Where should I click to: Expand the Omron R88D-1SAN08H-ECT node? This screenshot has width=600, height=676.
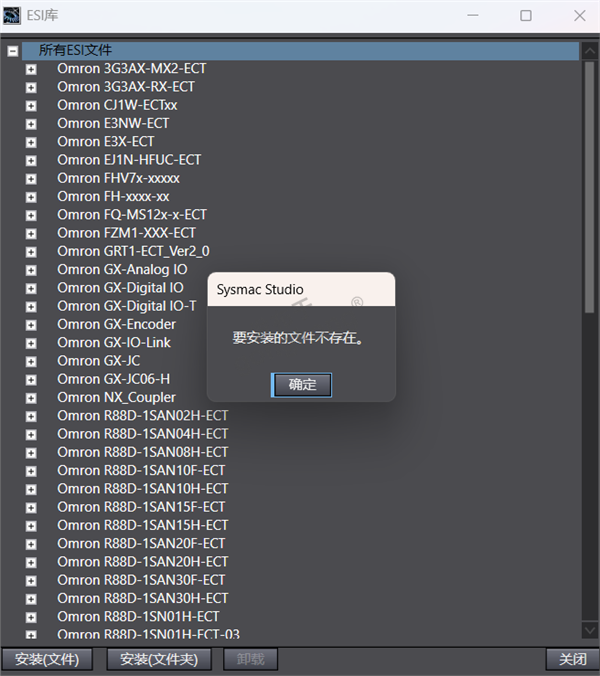31,453
